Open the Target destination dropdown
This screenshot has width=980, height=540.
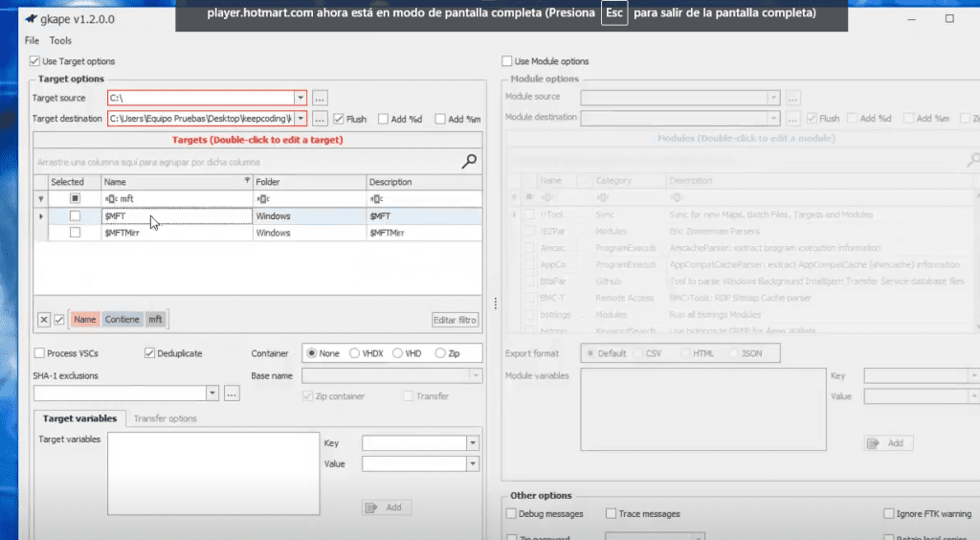[301, 119]
